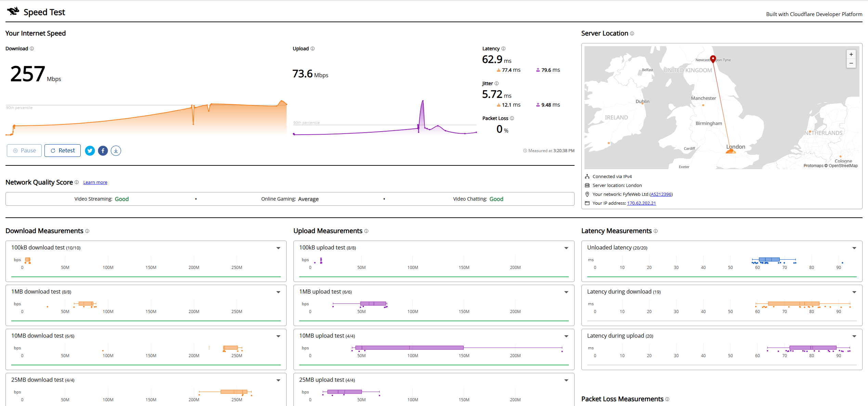
Task: Expand the 10MB download test panel
Action: coord(278,336)
